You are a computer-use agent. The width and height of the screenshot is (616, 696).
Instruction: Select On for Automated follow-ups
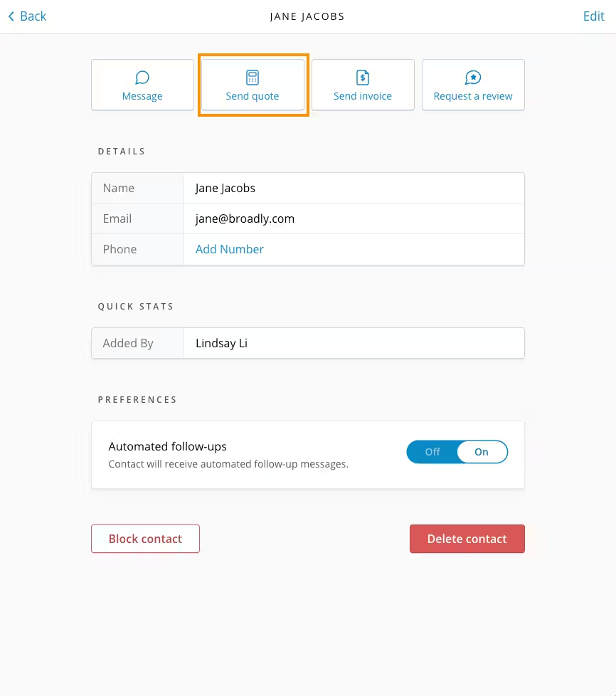(x=482, y=452)
